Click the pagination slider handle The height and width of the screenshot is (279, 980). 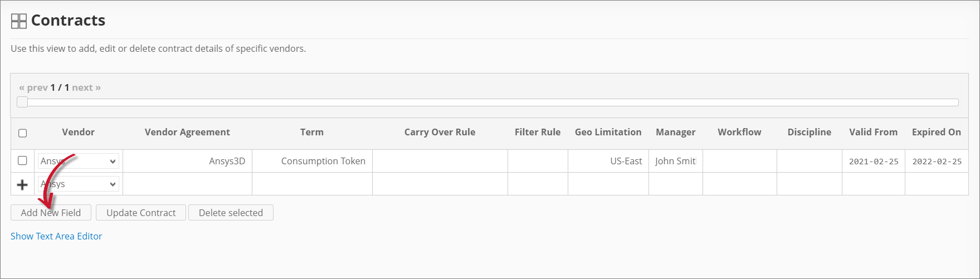point(22,102)
